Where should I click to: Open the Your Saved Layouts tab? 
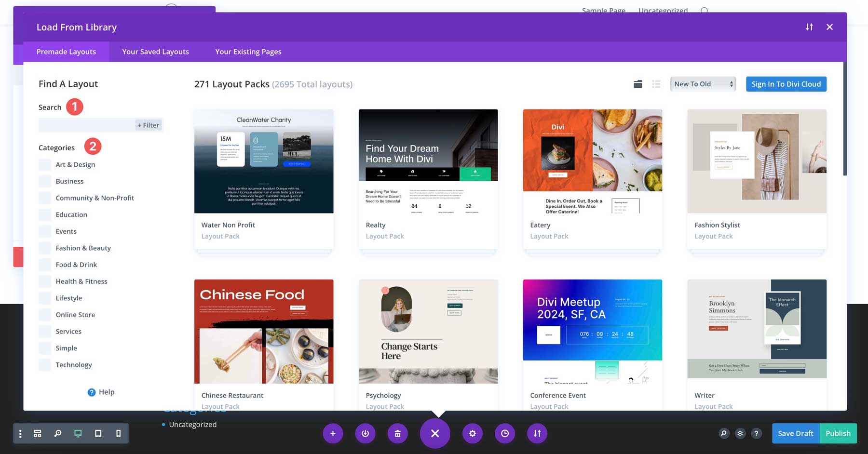(x=155, y=52)
